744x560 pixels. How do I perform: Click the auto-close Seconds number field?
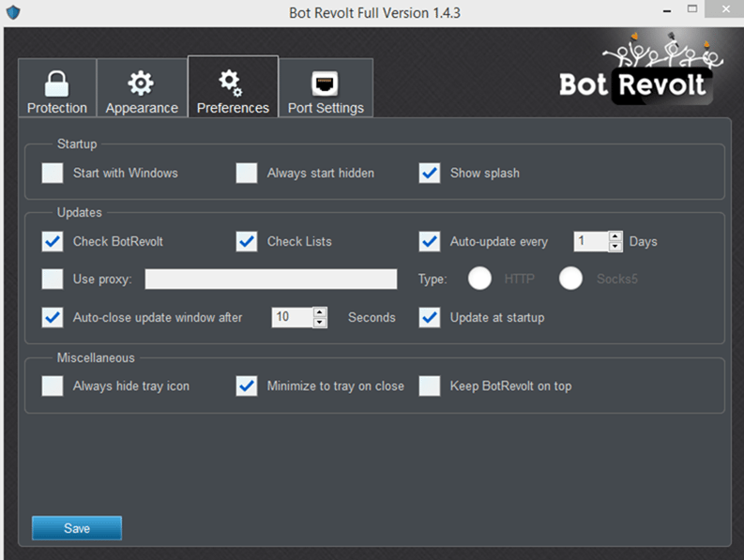click(x=293, y=317)
